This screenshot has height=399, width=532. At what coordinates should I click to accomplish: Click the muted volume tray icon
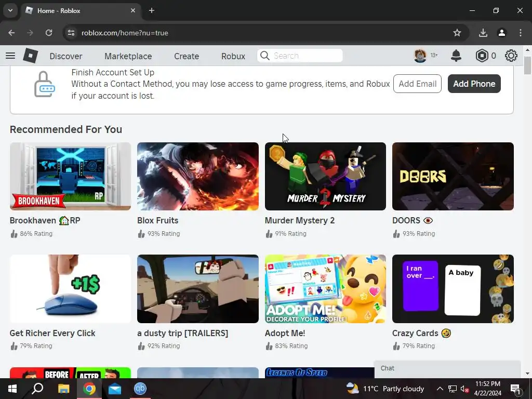[464, 389]
